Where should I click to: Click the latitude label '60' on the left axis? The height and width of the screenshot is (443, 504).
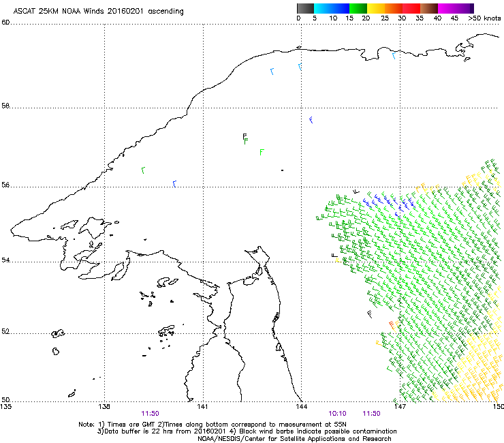[x=5, y=22]
